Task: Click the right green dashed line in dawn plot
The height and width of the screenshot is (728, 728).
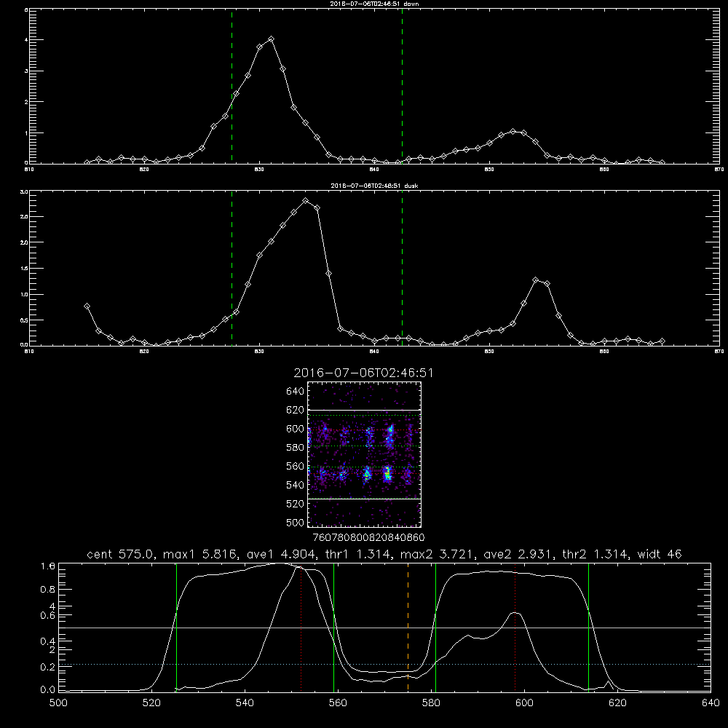Action: tap(402, 86)
